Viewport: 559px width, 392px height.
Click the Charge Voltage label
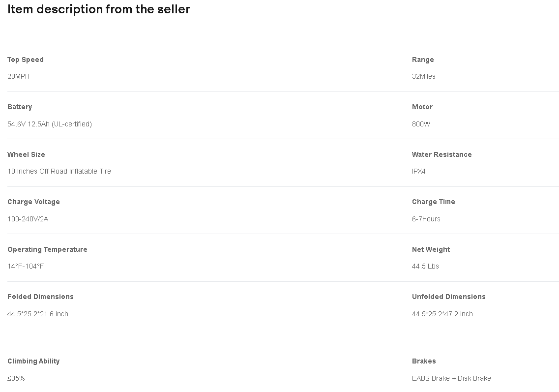(33, 202)
